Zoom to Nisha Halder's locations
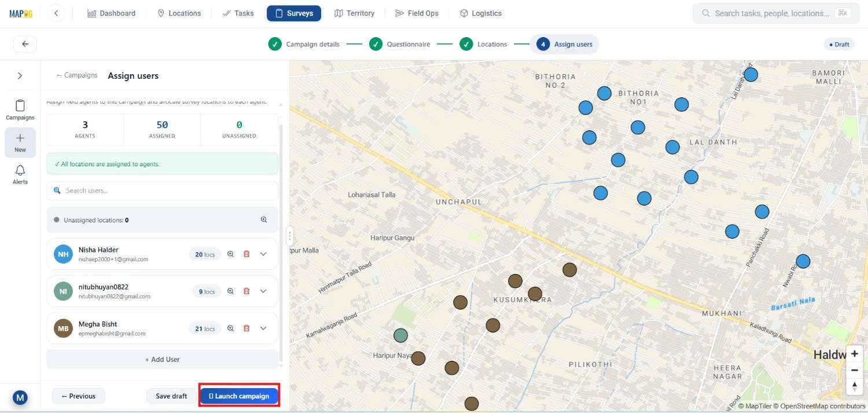Image resolution: width=868 pixels, height=413 pixels. point(230,254)
